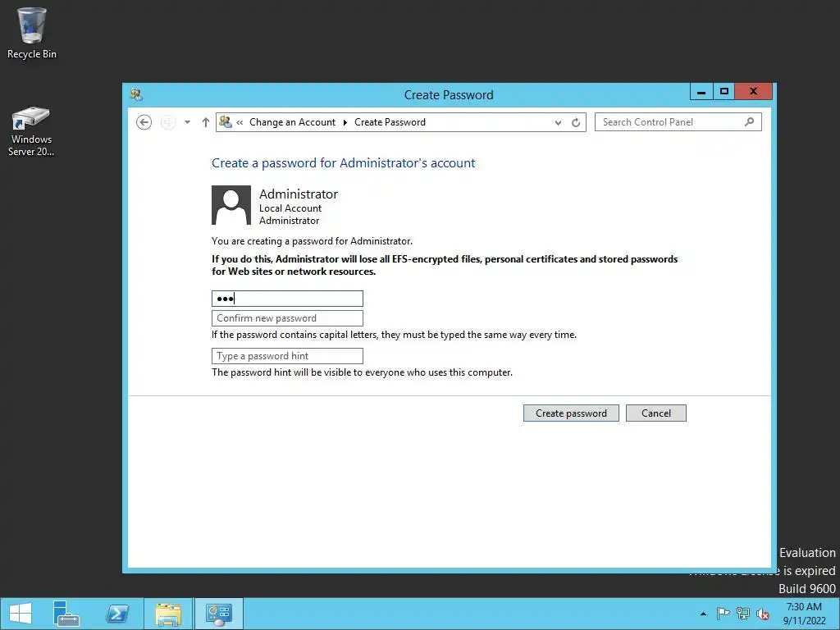This screenshot has height=630, width=840.
Task: Click the network tray icon
Action: (743, 614)
